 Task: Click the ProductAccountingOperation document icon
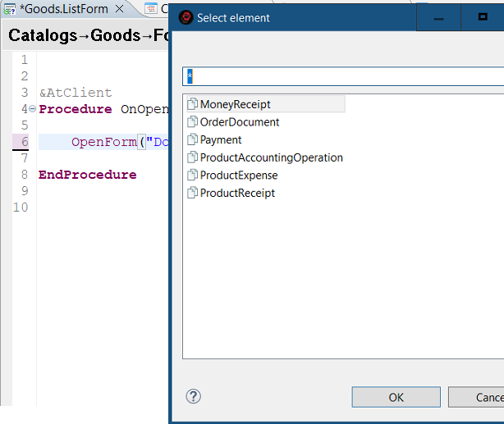click(192, 157)
